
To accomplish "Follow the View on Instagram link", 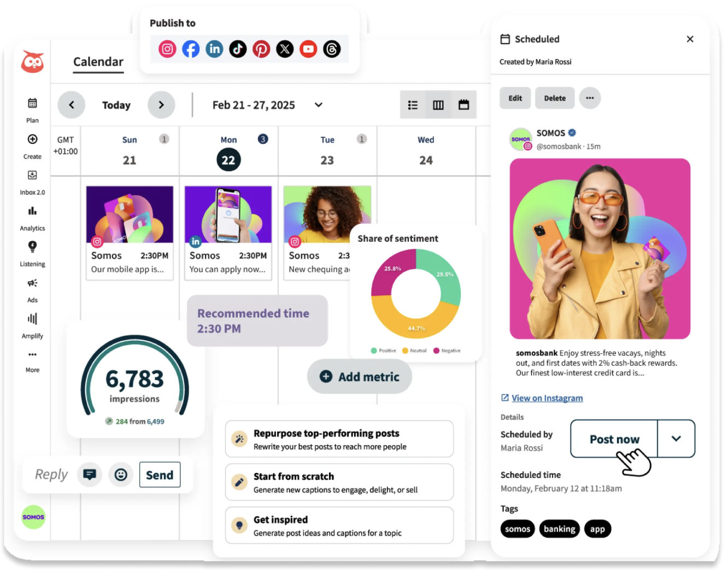I will point(547,398).
